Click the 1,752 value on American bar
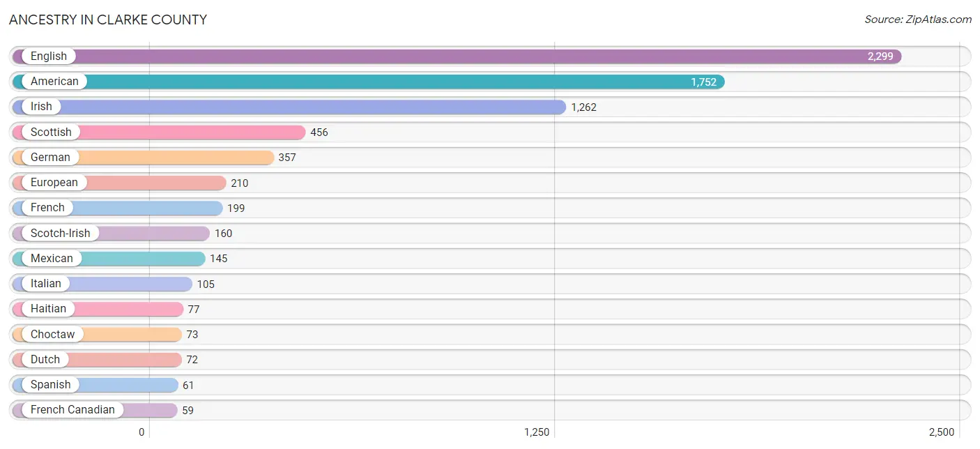 pos(703,82)
